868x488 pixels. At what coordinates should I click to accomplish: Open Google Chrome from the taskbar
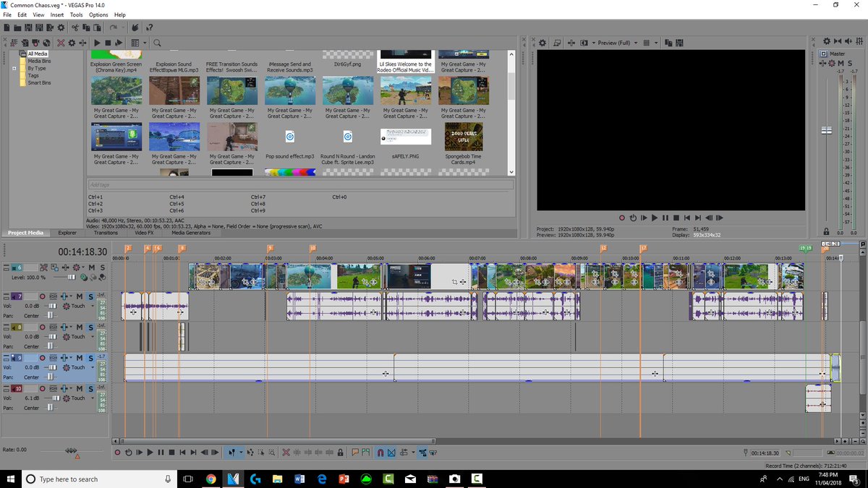click(x=210, y=479)
